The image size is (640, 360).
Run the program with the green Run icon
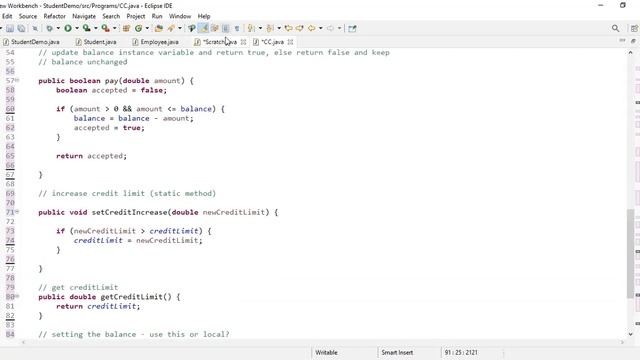click(68, 28)
